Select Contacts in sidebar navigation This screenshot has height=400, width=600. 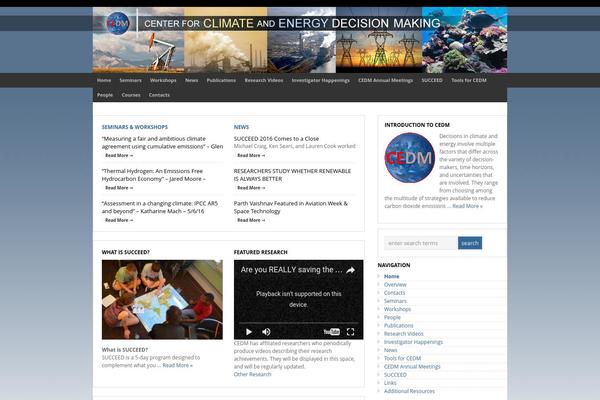click(x=395, y=293)
